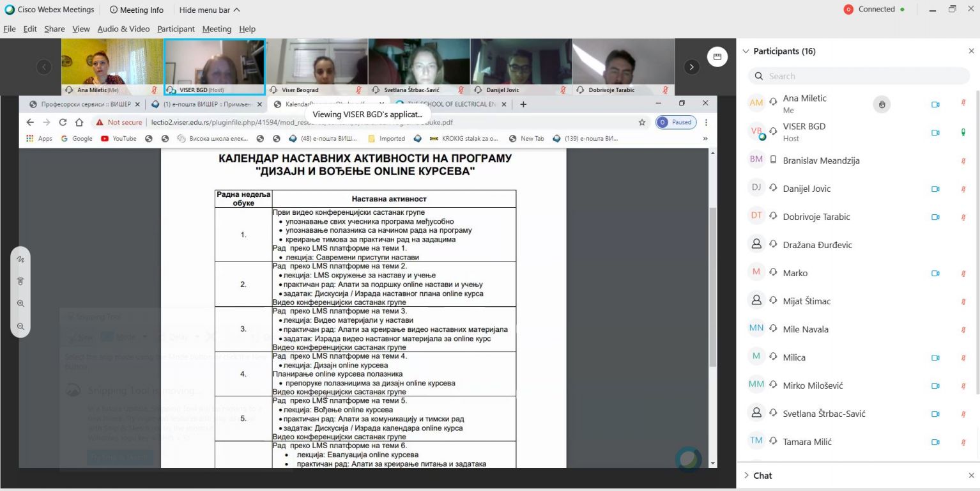Click the Not secure warning icon

point(100,122)
